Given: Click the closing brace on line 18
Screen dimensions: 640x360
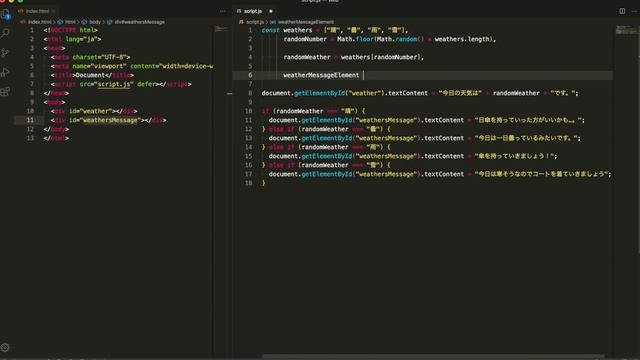Looking at the screenshot, I should (x=264, y=183).
